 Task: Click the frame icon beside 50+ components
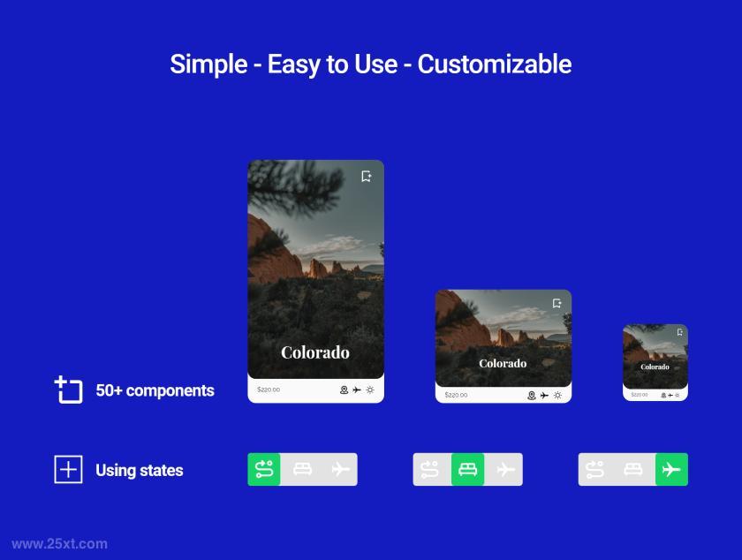pos(69,390)
